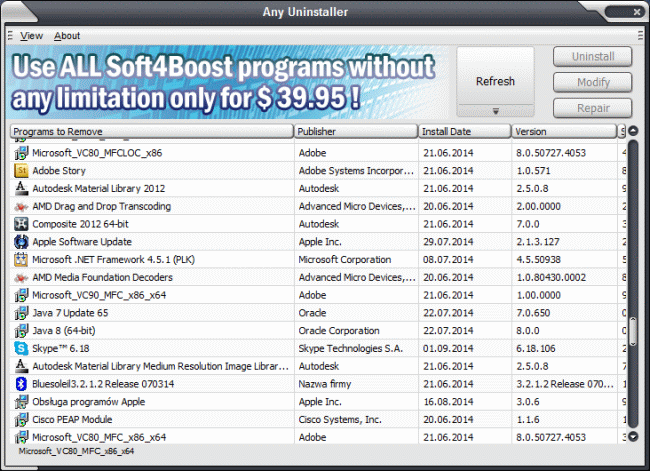
Task: Click the scroll up arrow of list
Action: pos(633,131)
